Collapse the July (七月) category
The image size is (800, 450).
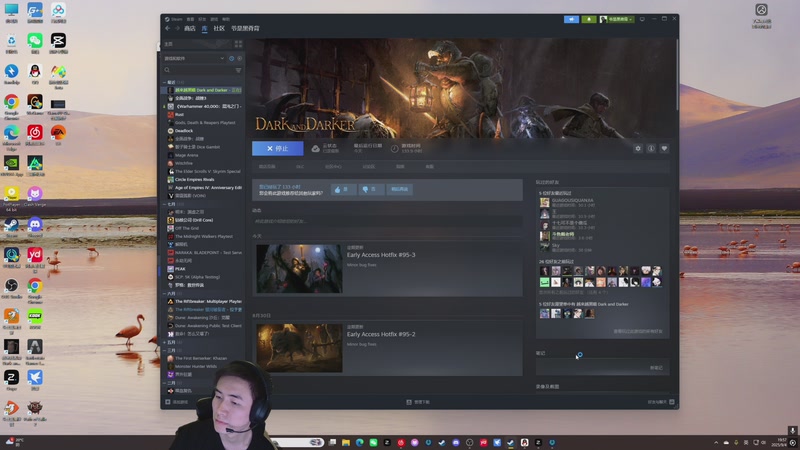tap(164, 204)
